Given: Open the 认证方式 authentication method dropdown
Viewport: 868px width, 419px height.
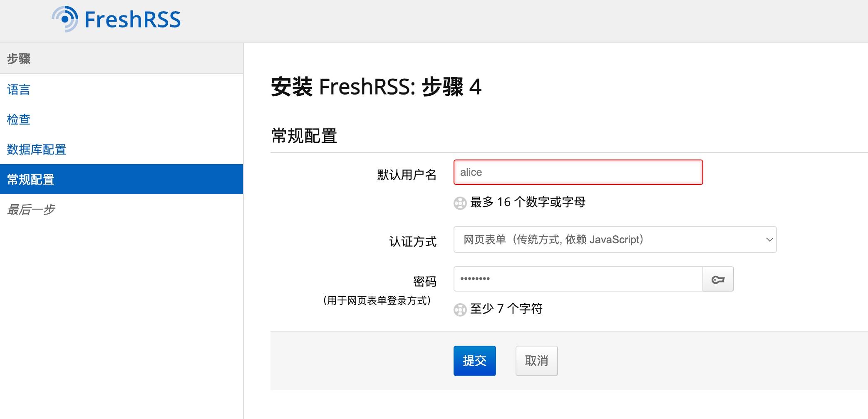Looking at the screenshot, I should 615,239.
